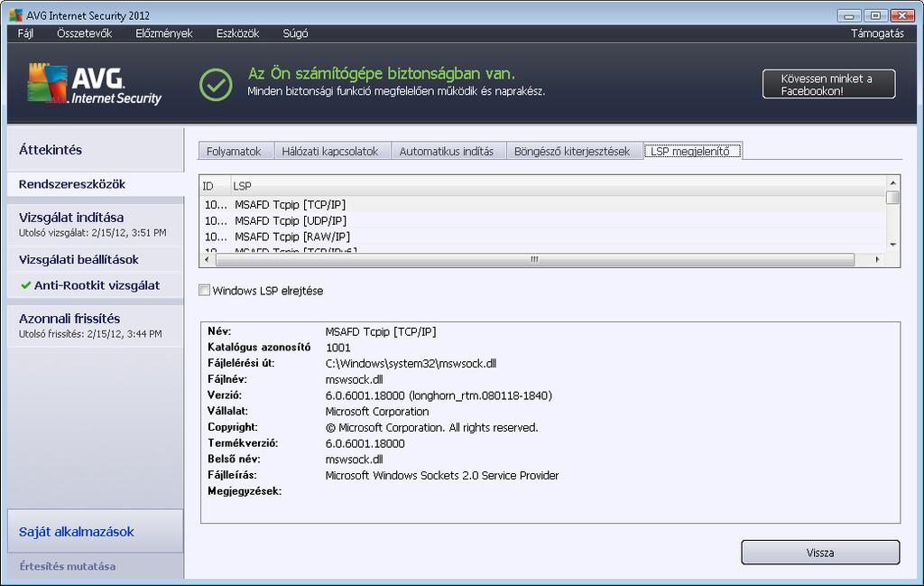The image size is (924, 586).
Task: Click the horizontal scroll right arrow
Action: [877, 259]
